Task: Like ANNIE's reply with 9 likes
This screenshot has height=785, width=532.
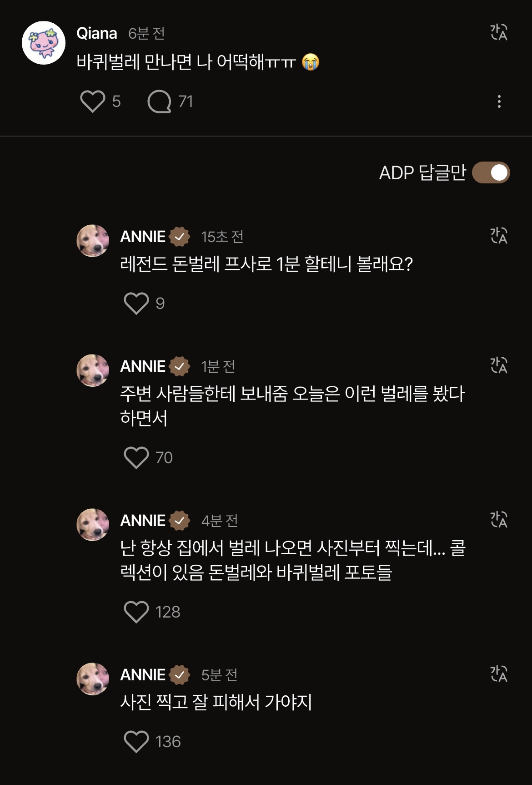Action: [136, 303]
